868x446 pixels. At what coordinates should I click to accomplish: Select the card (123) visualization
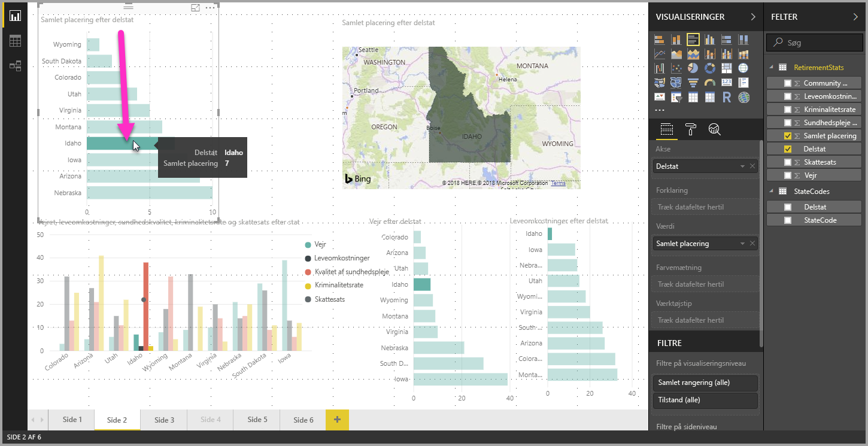[x=727, y=83]
